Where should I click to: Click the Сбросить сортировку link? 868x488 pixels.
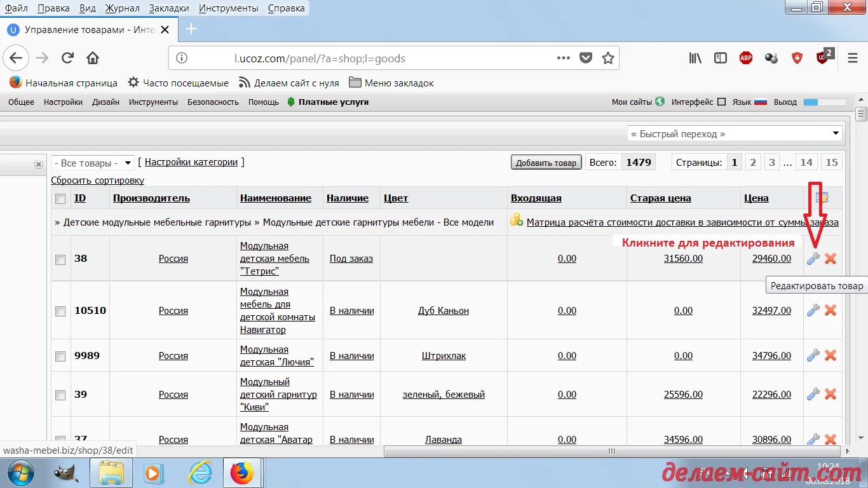click(98, 180)
